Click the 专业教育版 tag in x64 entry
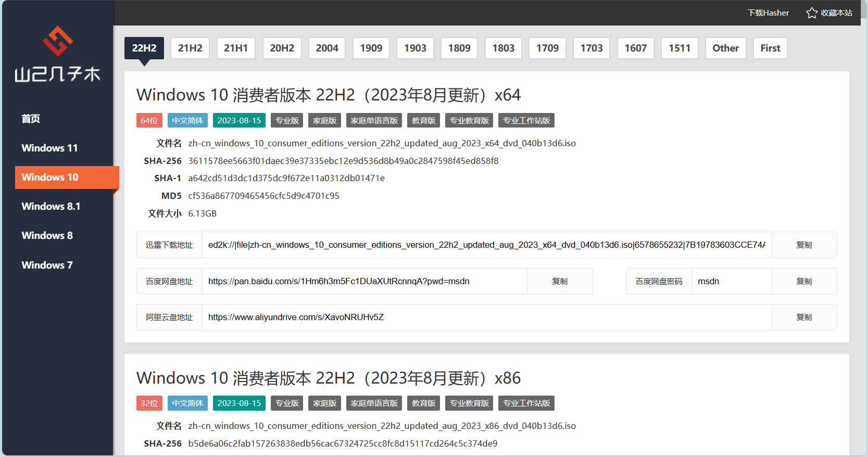The image size is (868, 457). click(x=469, y=120)
